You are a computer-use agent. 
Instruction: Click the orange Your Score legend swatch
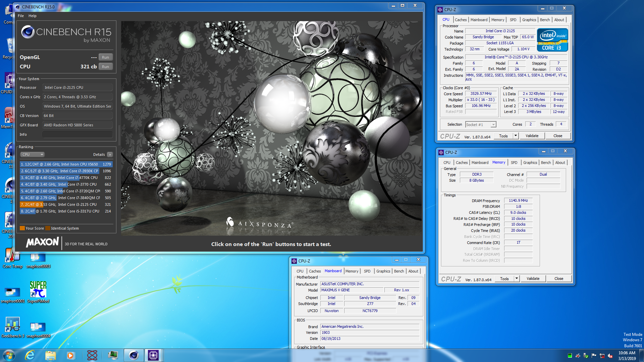pyautogui.click(x=22, y=228)
